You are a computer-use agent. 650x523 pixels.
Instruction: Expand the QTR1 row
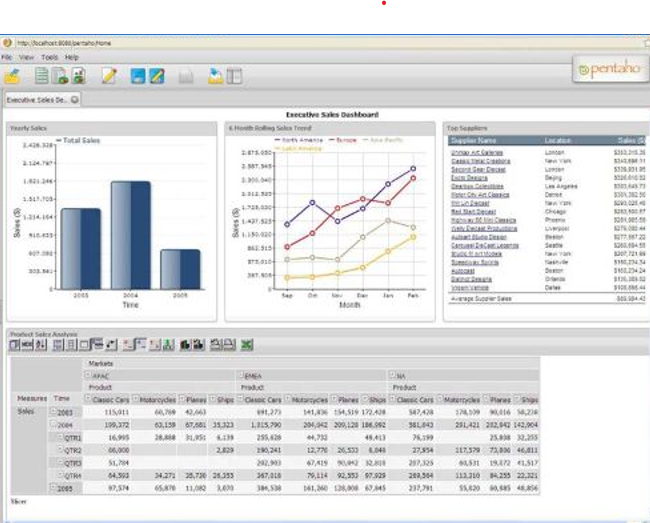61,437
